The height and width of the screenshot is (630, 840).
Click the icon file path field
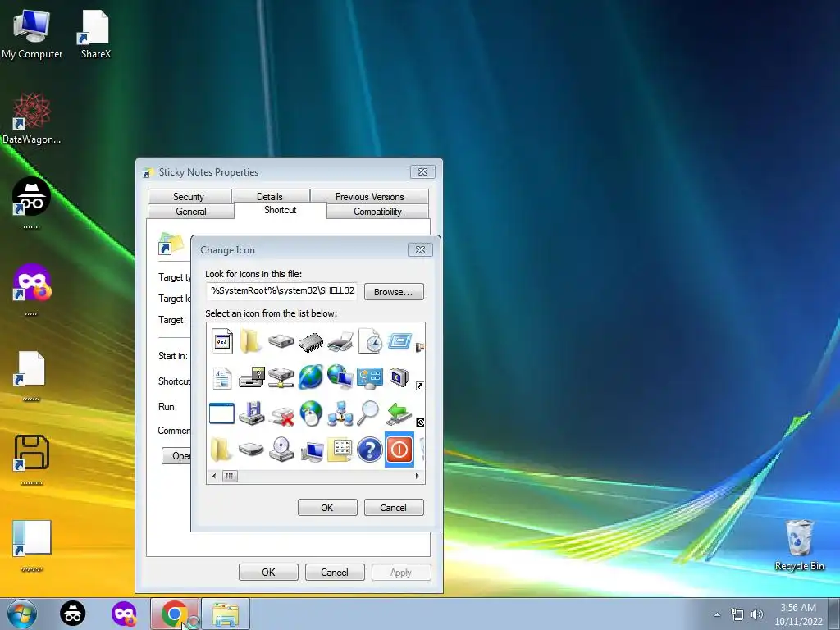282,291
